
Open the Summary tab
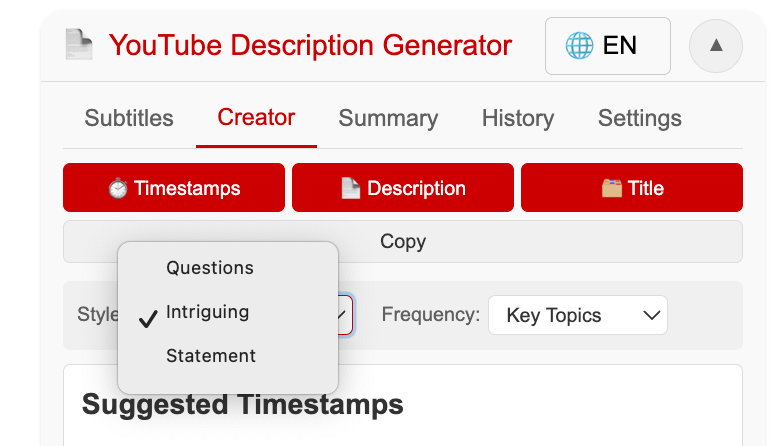pos(388,118)
